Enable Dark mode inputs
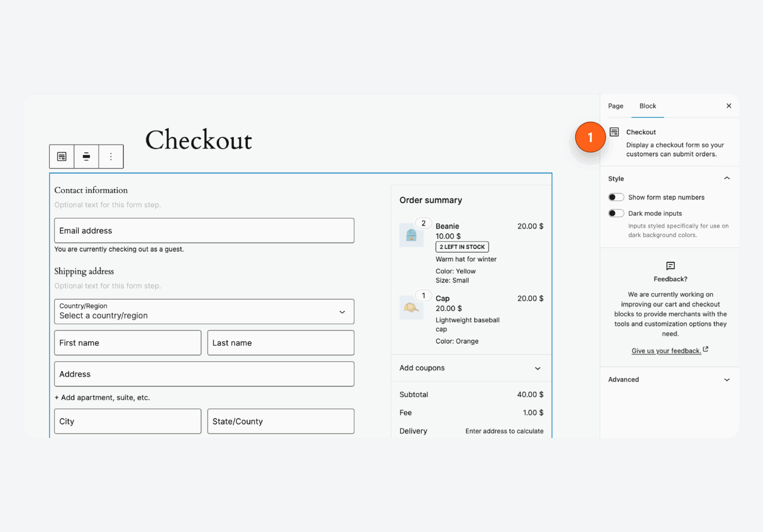The height and width of the screenshot is (532, 763). click(x=616, y=213)
